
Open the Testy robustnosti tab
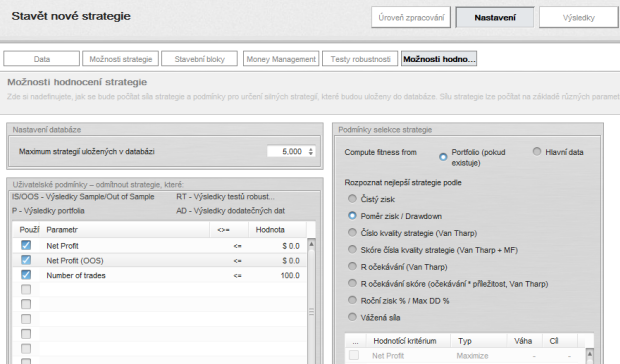point(360,59)
